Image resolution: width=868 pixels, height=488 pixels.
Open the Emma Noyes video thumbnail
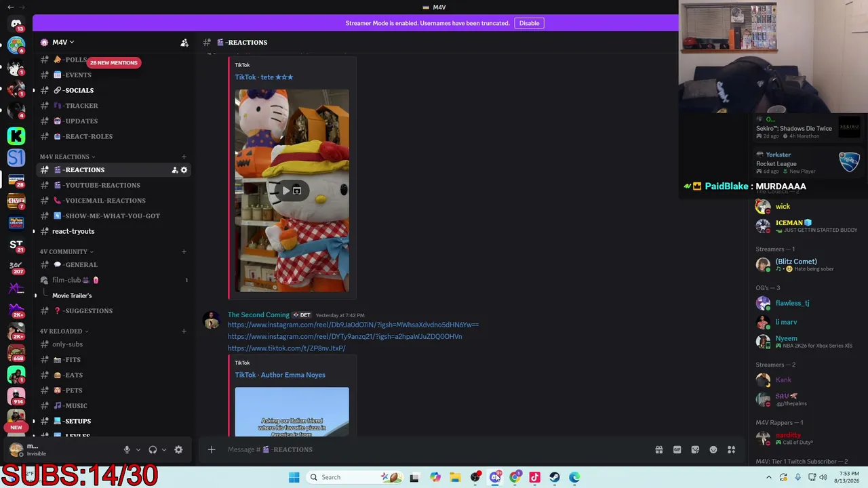point(292,412)
